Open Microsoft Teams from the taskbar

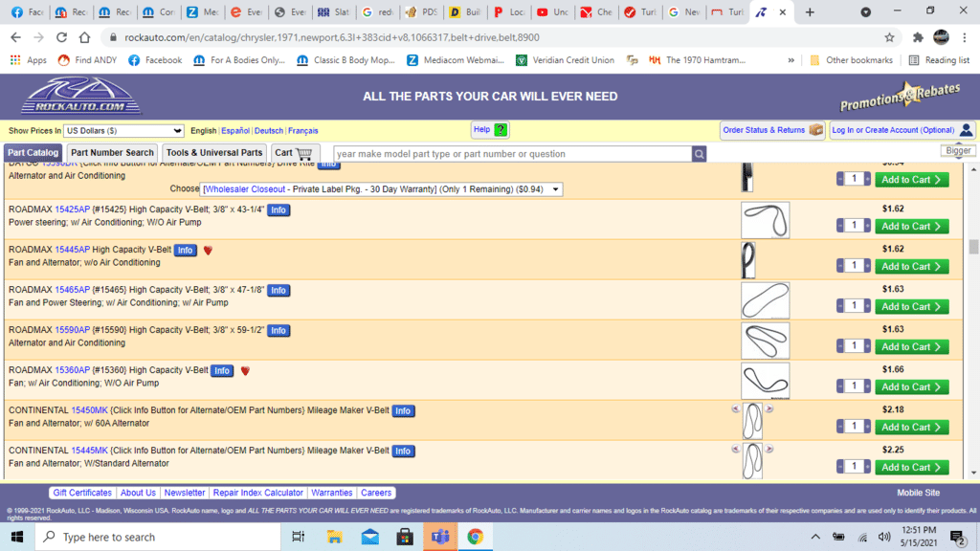tap(440, 537)
